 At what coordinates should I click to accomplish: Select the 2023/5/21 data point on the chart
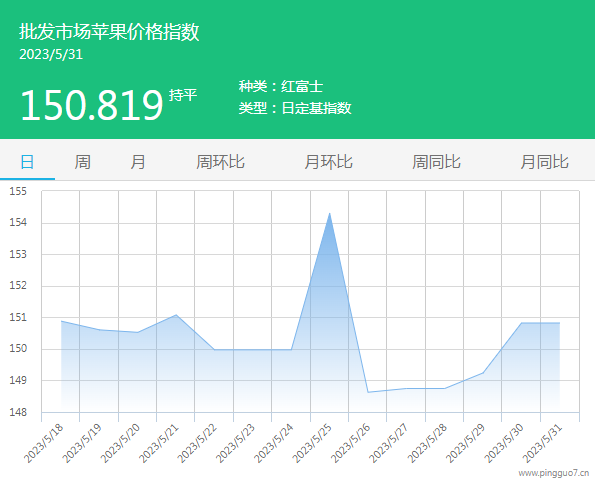176,315
